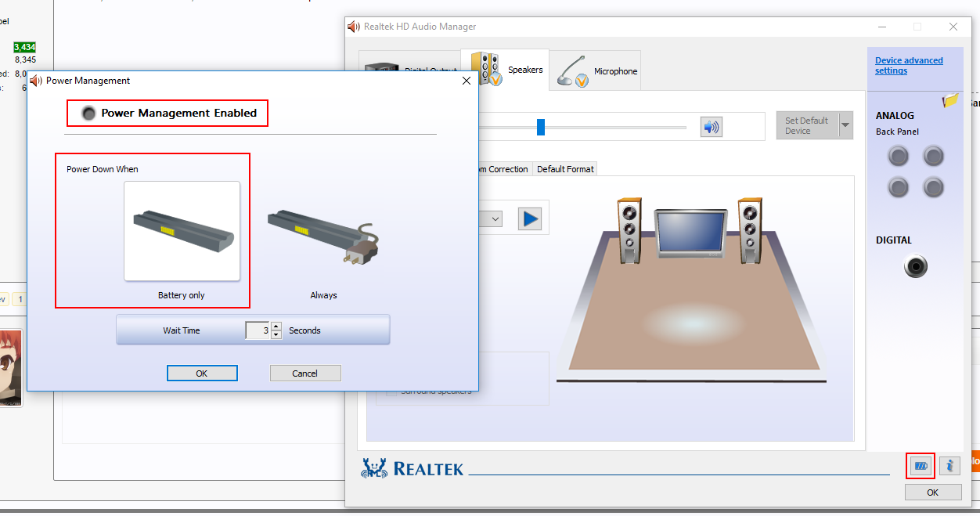Cancel the Power Management dialog
This screenshot has height=516, width=980.
pyautogui.click(x=305, y=373)
